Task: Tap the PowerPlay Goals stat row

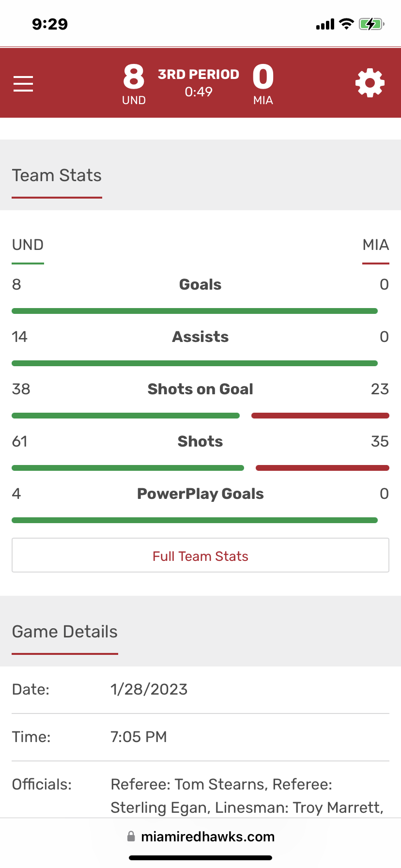Action: pos(200,494)
